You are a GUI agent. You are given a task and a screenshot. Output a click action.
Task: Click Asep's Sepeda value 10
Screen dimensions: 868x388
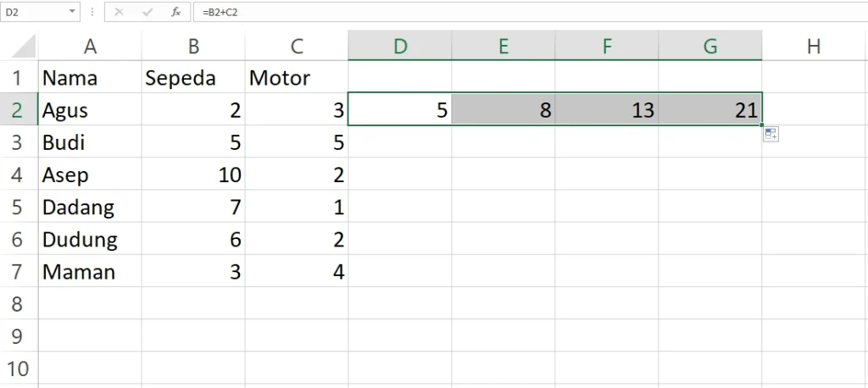(x=193, y=175)
